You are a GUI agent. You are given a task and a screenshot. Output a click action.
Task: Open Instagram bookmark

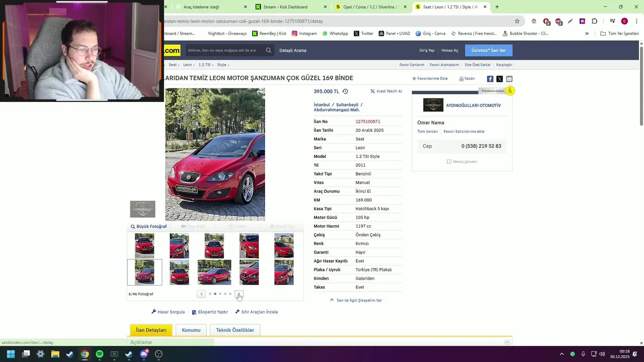tap(304, 34)
